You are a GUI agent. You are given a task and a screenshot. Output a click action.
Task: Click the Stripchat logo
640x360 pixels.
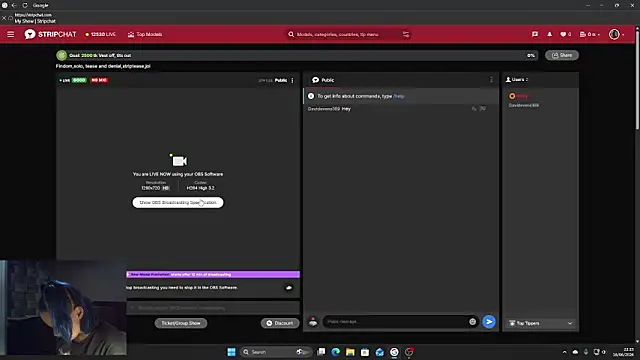pyautogui.click(x=50, y=34)
